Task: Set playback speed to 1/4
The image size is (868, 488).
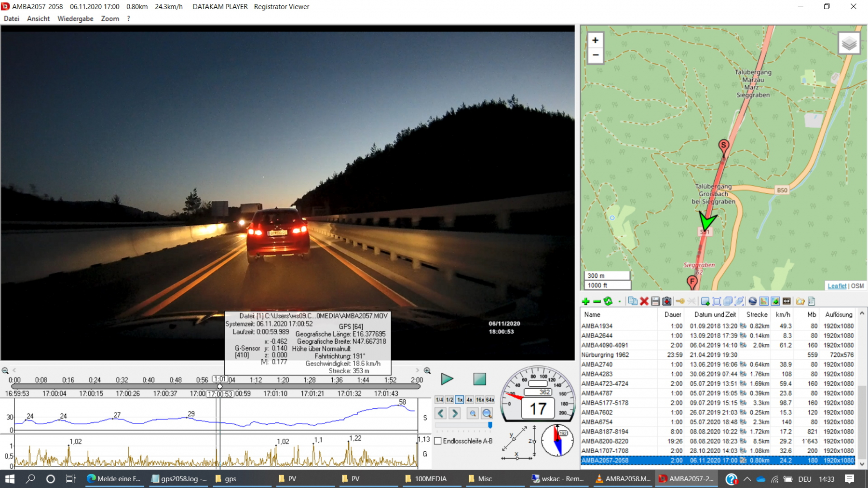Action: (439, 400)
